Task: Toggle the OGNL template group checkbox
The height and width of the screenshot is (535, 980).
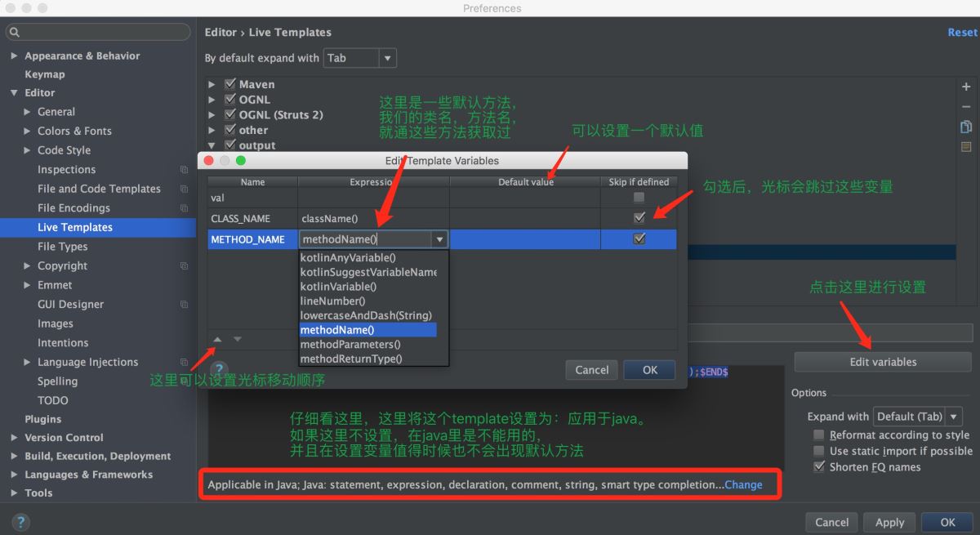Action: coord(230,100)
